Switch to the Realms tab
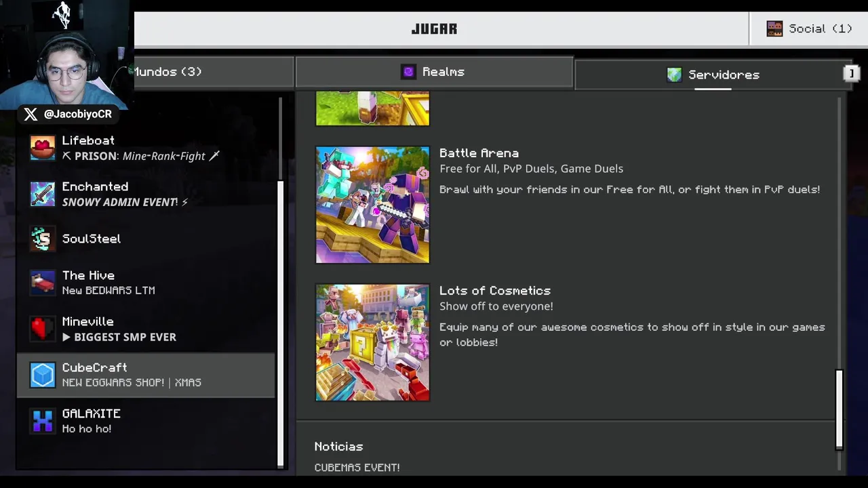Screen dimensions: 868x488 (x=434, y=72)
